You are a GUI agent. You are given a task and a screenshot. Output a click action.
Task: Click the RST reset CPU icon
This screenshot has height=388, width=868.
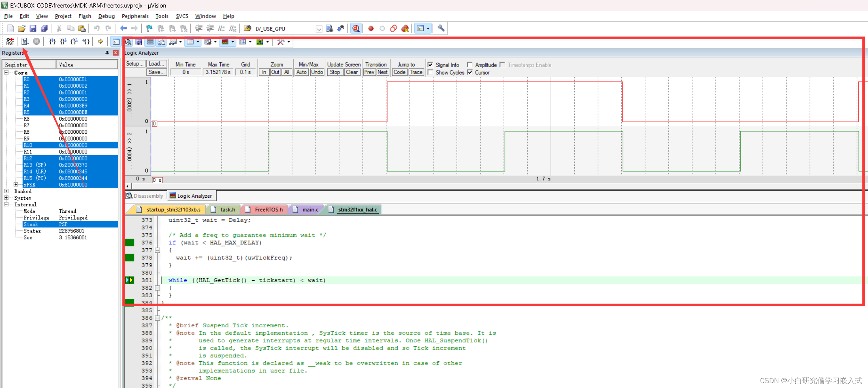10,41
